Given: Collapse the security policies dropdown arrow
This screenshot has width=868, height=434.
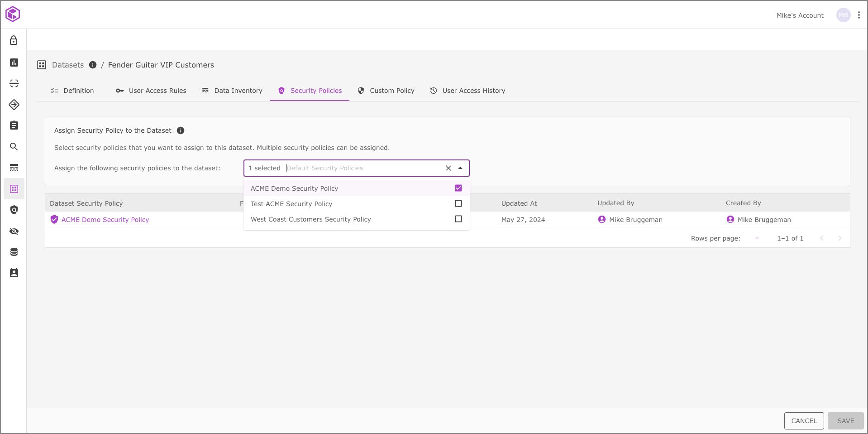Looking at the screenshot, I should pyautogui.click(x=460, y=168).
